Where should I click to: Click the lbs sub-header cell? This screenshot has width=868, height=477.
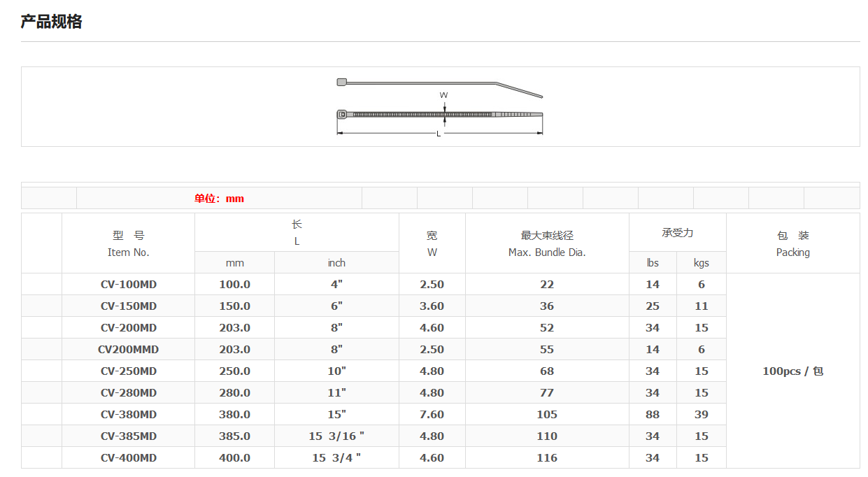click(653, 263)
